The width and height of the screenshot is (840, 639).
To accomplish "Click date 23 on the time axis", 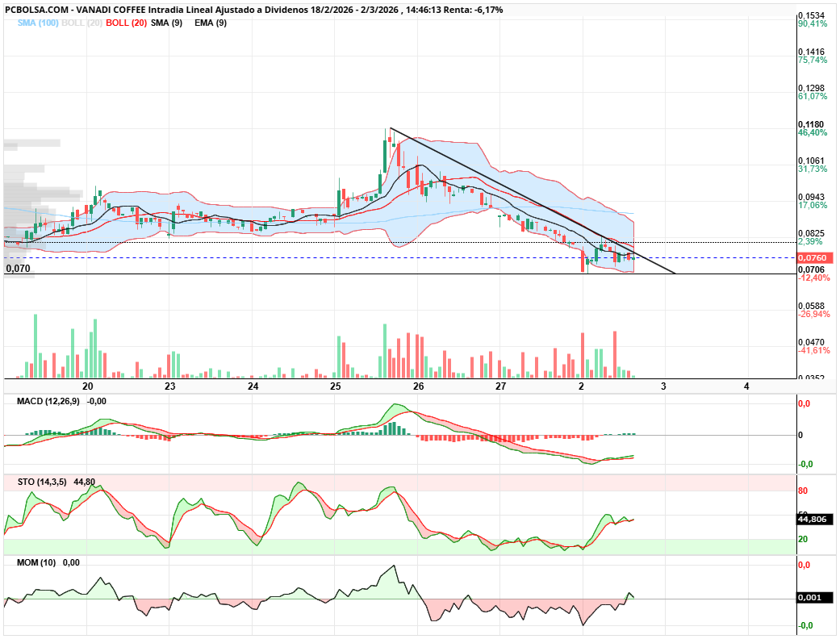I will (x=170, y=387).
